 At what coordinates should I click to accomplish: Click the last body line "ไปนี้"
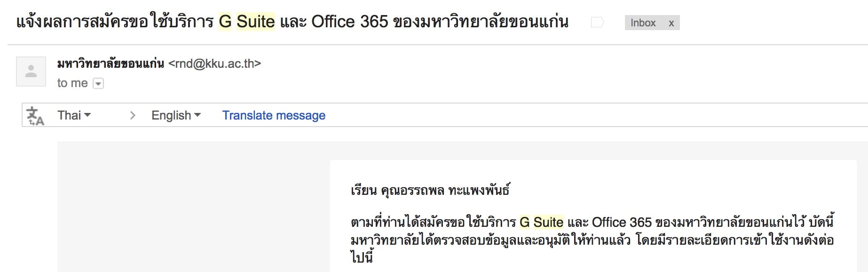(x=362, y=257)
